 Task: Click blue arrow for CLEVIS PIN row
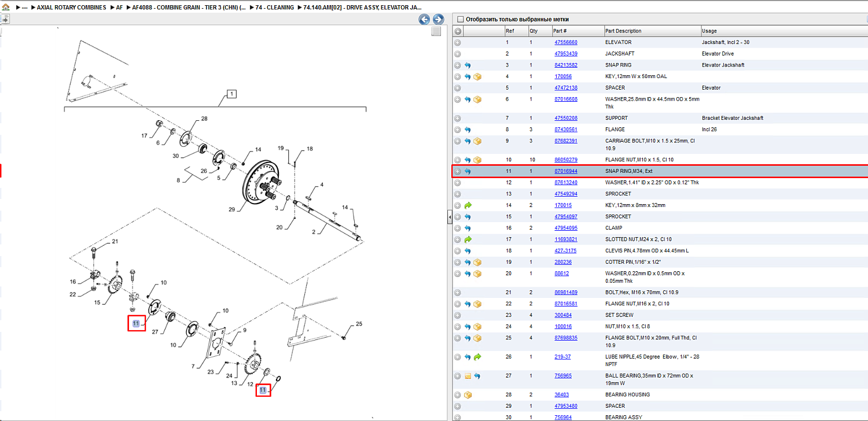[468, 251]
